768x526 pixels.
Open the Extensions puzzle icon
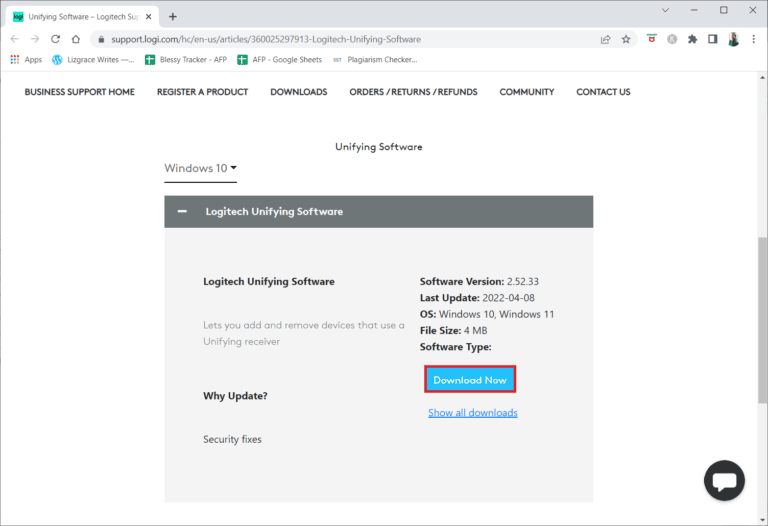(x=692, y=39)
